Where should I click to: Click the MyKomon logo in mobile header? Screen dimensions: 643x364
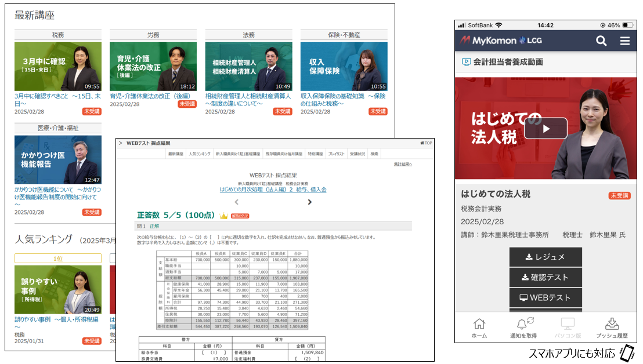492,41
